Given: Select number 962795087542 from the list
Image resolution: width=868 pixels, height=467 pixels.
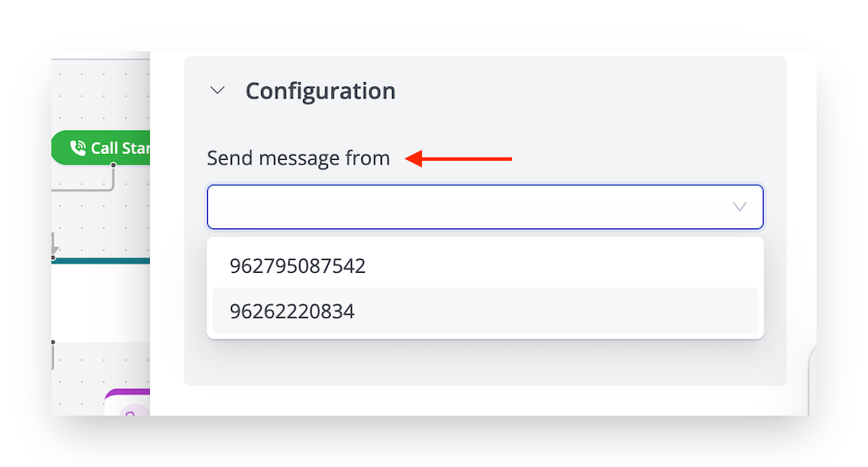Looking at the screenshot, I should tap(297, 266).
